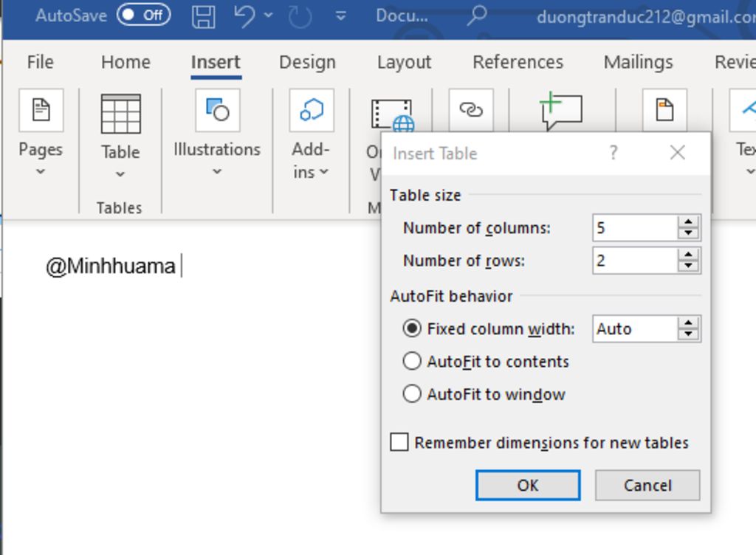Expand the Customize Quick Access Toolbar dropdown
This screenshot has width=756, height=555.
(340, 15)
